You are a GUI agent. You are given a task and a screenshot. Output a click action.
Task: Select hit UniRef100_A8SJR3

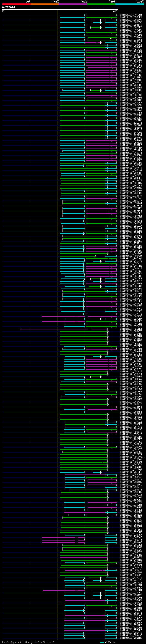pyautogui.click(x=131, y=321)
